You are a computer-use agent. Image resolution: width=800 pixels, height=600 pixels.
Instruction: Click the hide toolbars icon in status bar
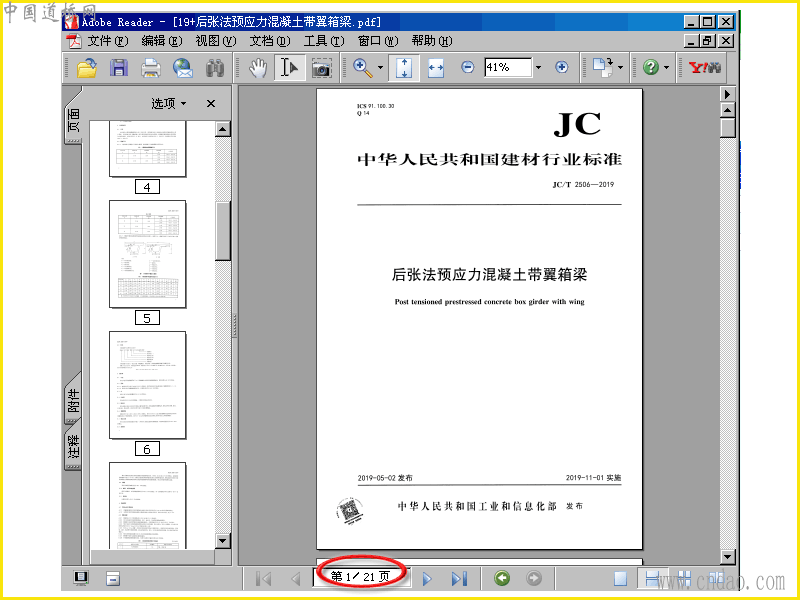tap(113, 579)
